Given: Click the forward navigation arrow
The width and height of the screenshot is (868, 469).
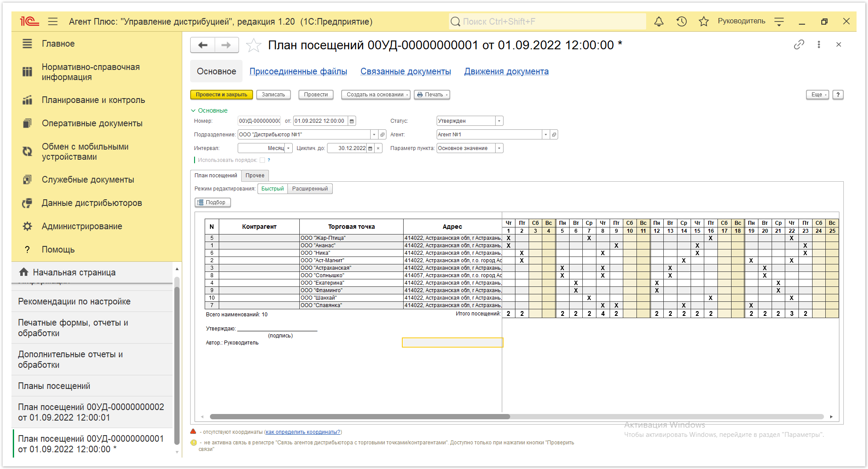Looking at the screenshot, I should click(x=226, y=45).
